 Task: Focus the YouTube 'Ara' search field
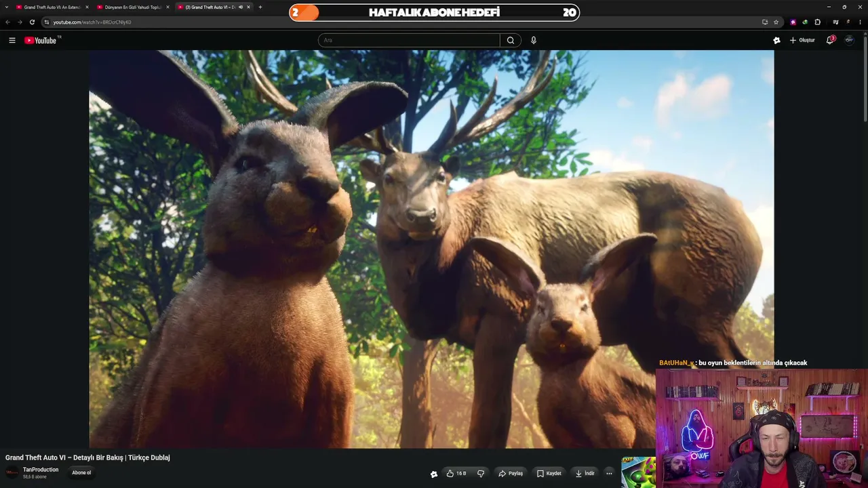[x=409, y=40]
